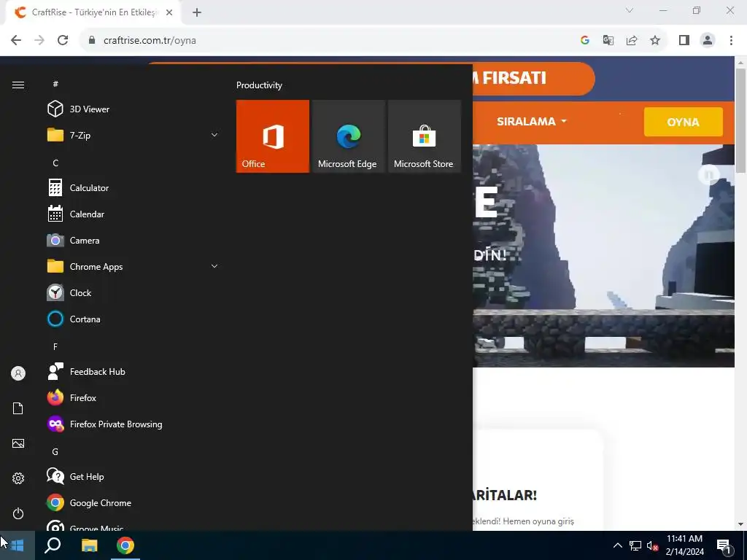Go back in Chrome
The width and height of the screenshot is (747, 560).
[16, 41]
